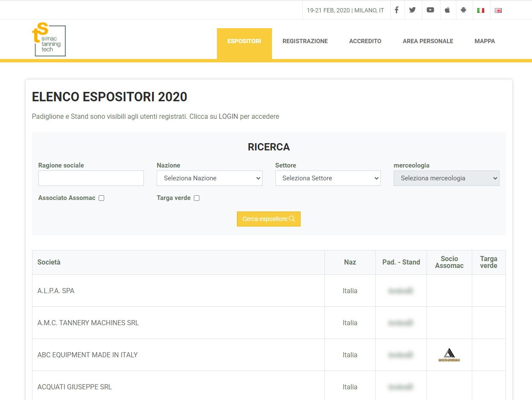Tick the Associato Assomac checkbox
The width and height of the screenshot is (532, 400).
pyautogui.click(x=102, y=198)
